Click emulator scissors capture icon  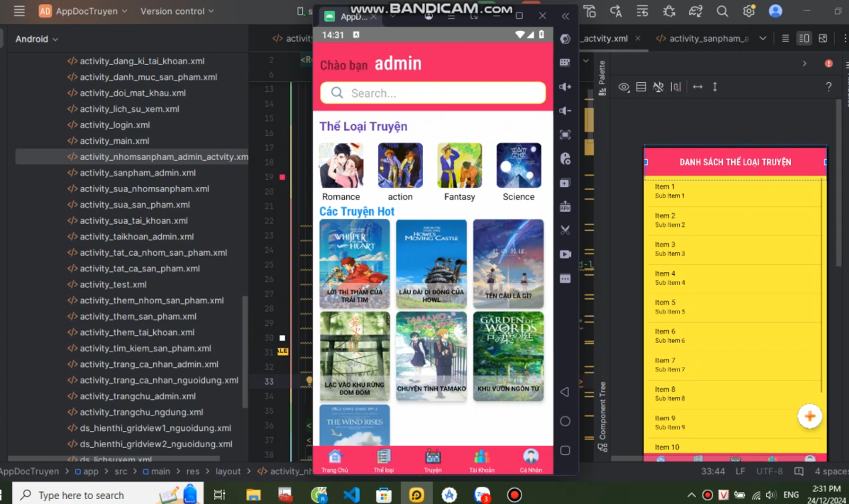565,230
